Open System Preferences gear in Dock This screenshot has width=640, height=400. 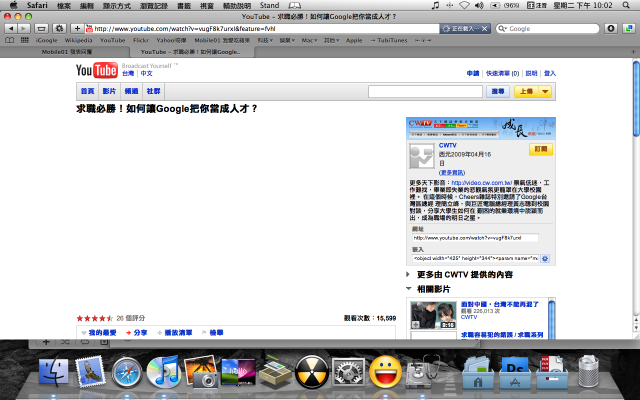point(348,372)
